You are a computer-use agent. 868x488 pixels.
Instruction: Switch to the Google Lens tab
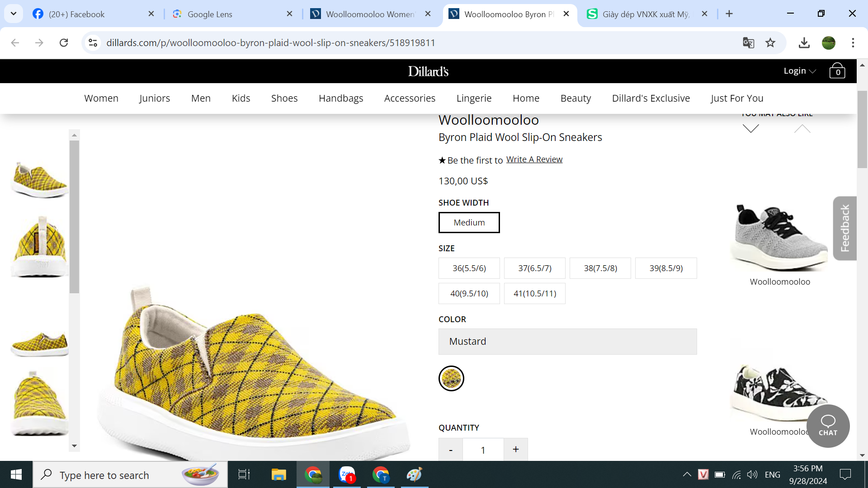point(210,14)
